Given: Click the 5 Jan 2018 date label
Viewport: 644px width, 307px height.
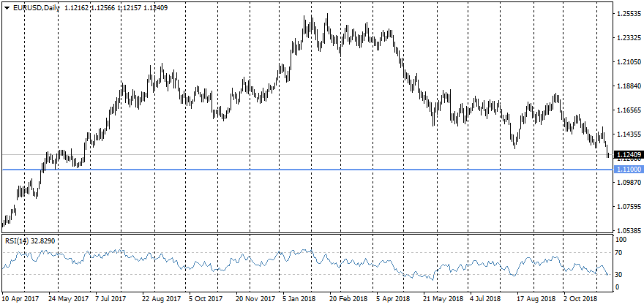Looking at the screenshot, I should pos(299,299).
